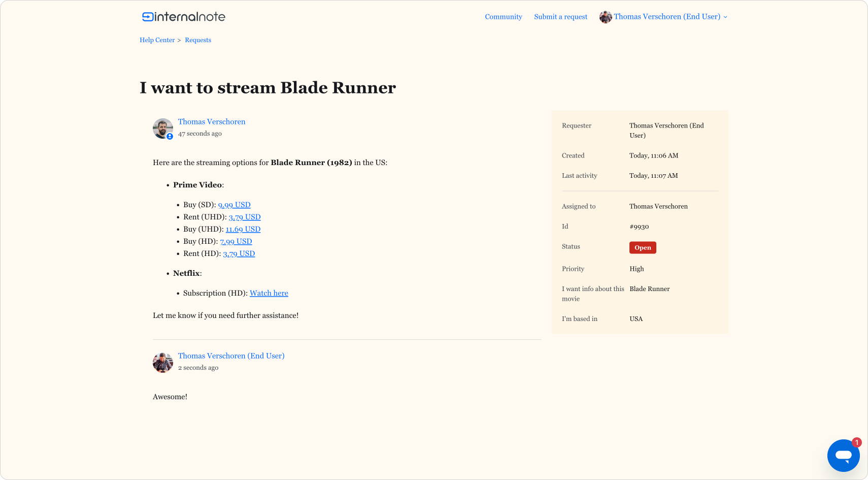Viewport: 868px width, 480px height.
Task: Click the Prime Video heading
Action: (x=198, y=185)
